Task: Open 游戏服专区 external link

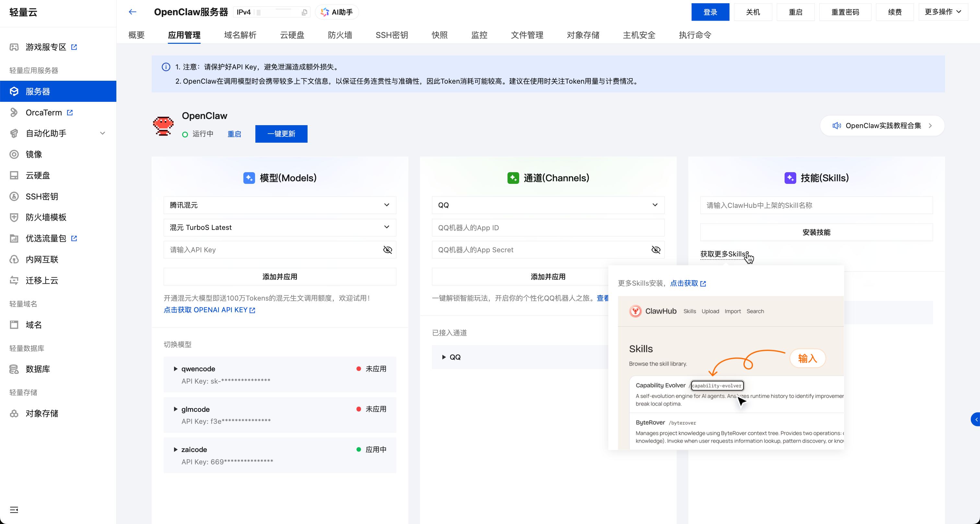Action: coord(44,47)
